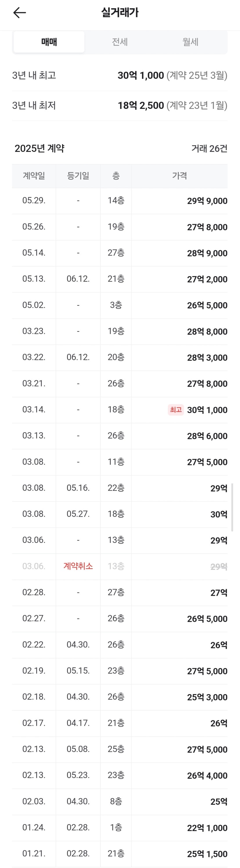Open the 05.29. 14층 29억 9,000 row

click(120, 201)
